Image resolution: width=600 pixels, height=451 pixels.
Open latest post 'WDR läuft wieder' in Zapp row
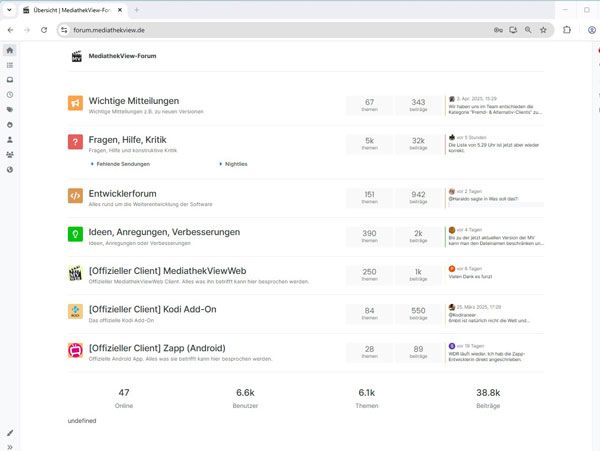[x=487, y=357]
